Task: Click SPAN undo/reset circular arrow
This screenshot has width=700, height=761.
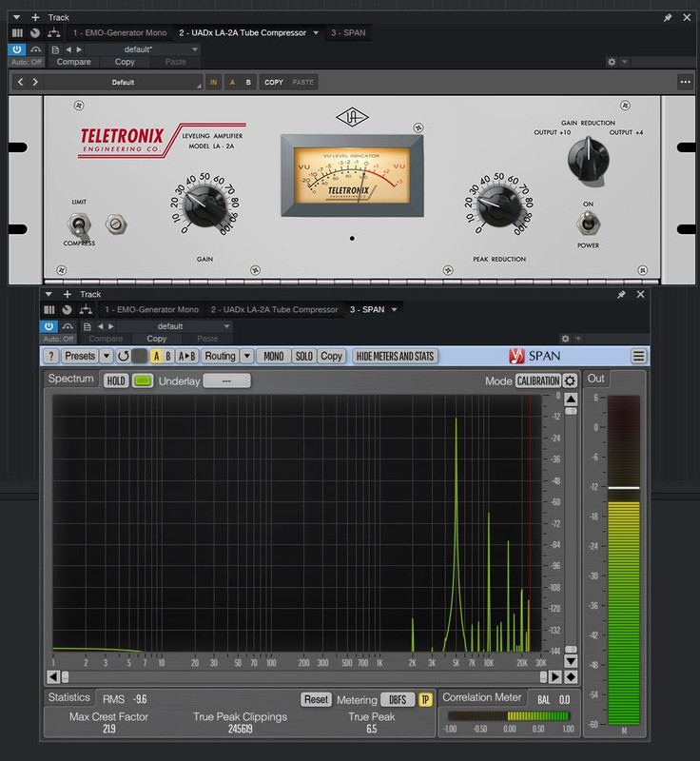Action: coord(124,356)
